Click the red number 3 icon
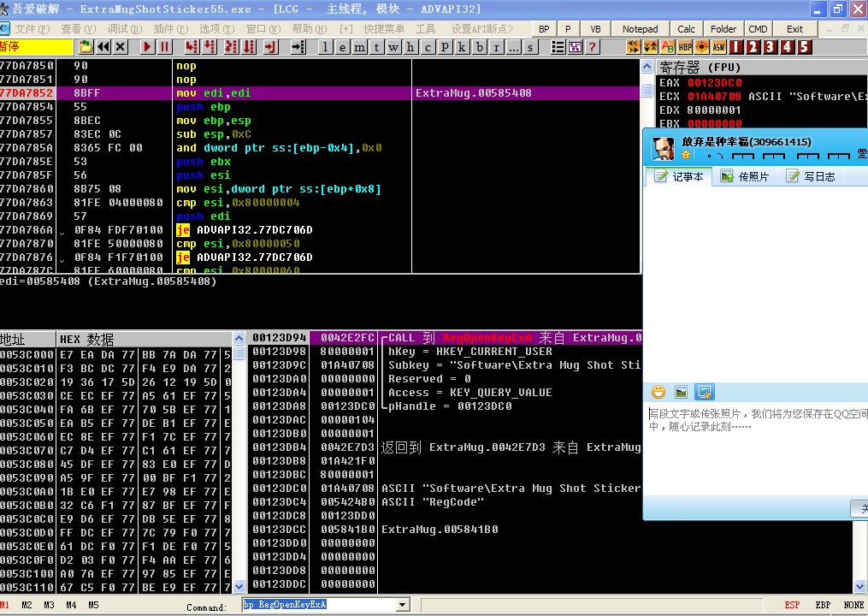This screenshot has height=616, width=868. point(770,47)
